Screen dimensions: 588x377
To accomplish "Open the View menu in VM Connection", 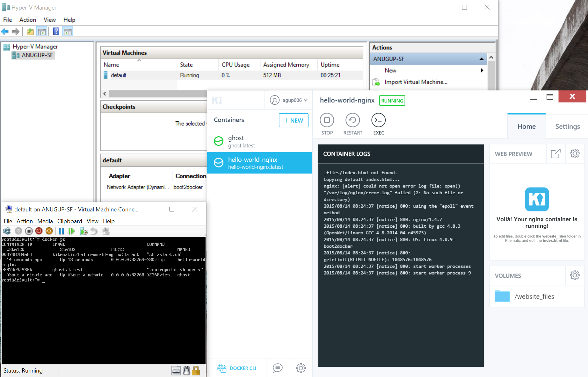I will tap(92, 221).
